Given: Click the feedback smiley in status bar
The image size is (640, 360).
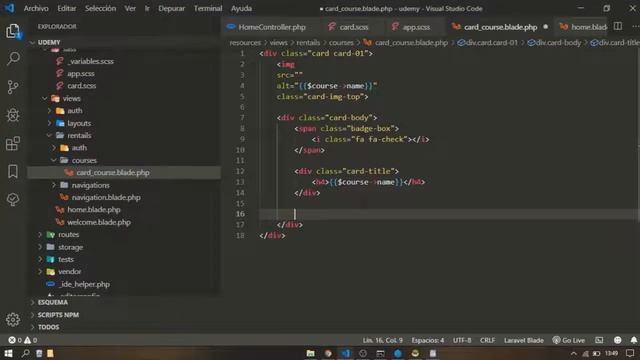Looking at the screenshot, I should [x=618, y=340].
